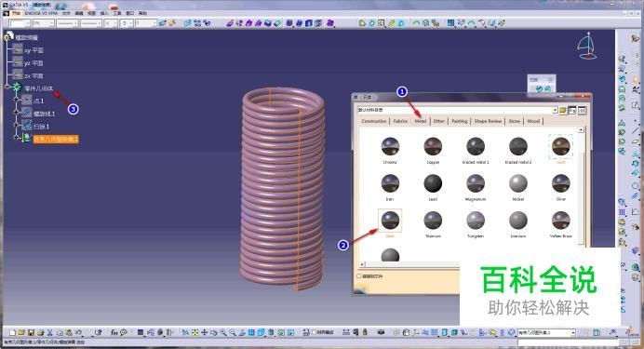Click the compass at top right

(587, 46)
